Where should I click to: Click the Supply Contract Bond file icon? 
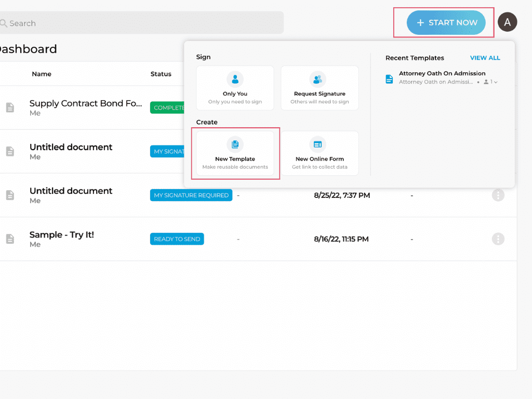pyautogui.click(x=10, y=108)
